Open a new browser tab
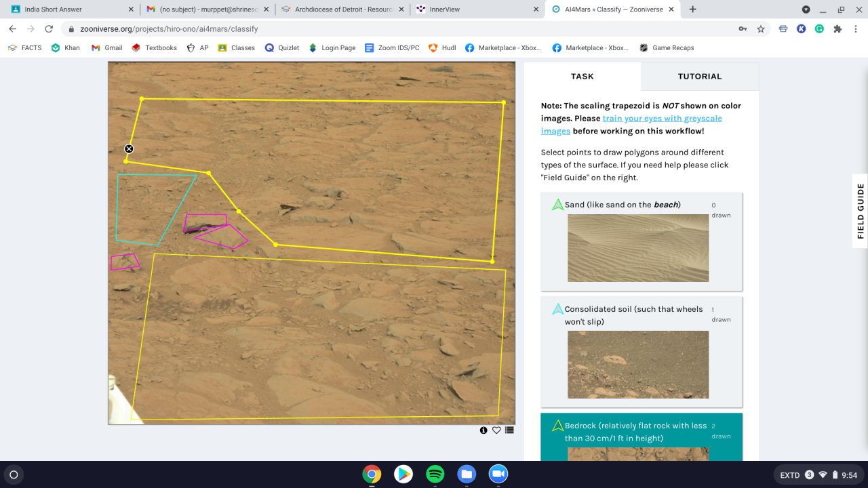This screenshot has width=868, height=488. tap(692, 9)
